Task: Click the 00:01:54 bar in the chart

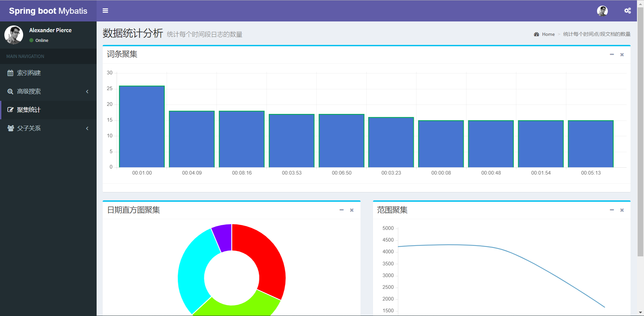Action: 541,144
